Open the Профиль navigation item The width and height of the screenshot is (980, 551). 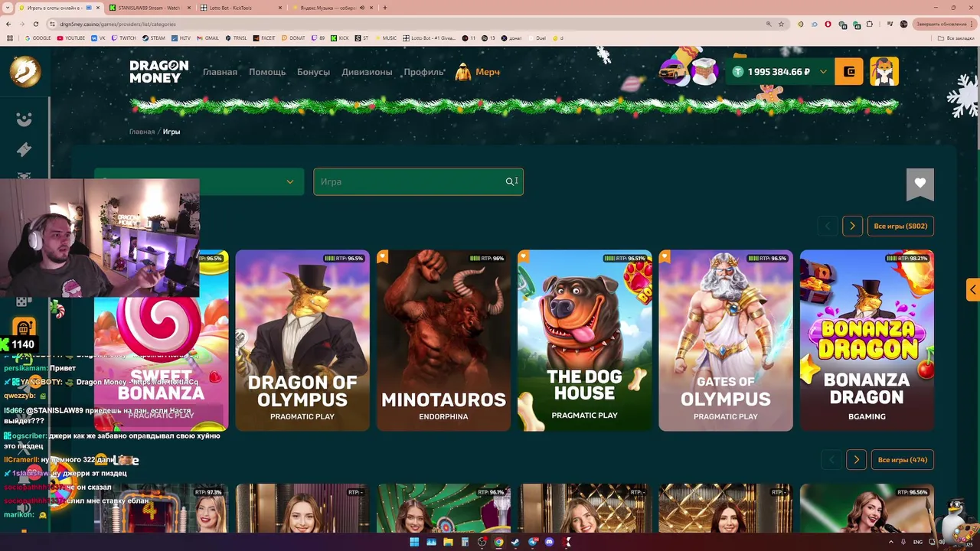[423, 72]
